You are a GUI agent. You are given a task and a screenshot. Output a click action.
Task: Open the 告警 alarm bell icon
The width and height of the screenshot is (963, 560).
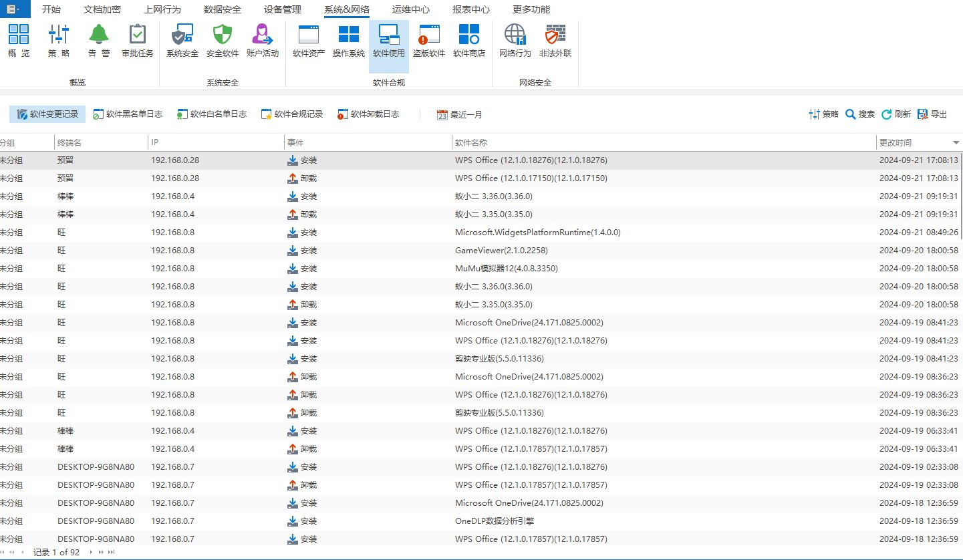coord(99,41)
